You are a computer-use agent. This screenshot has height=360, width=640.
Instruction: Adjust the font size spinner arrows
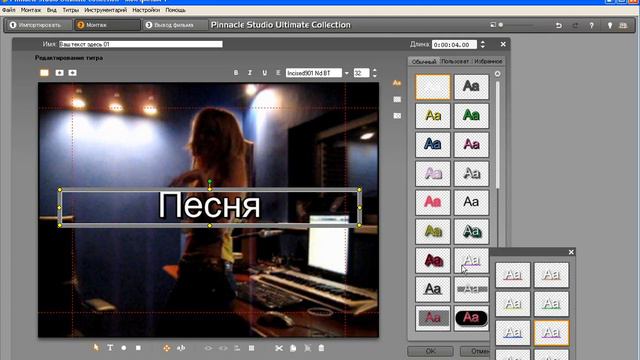coord(374,73)
